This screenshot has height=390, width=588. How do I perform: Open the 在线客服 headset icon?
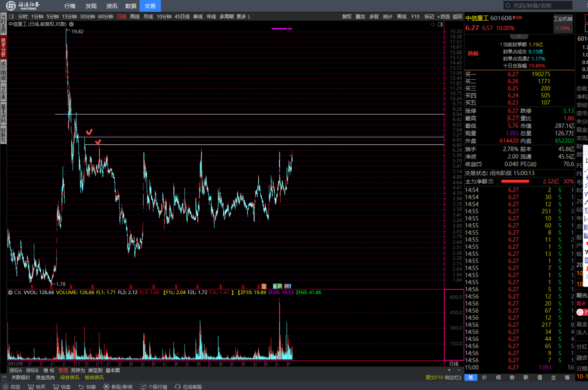point(178,387)
